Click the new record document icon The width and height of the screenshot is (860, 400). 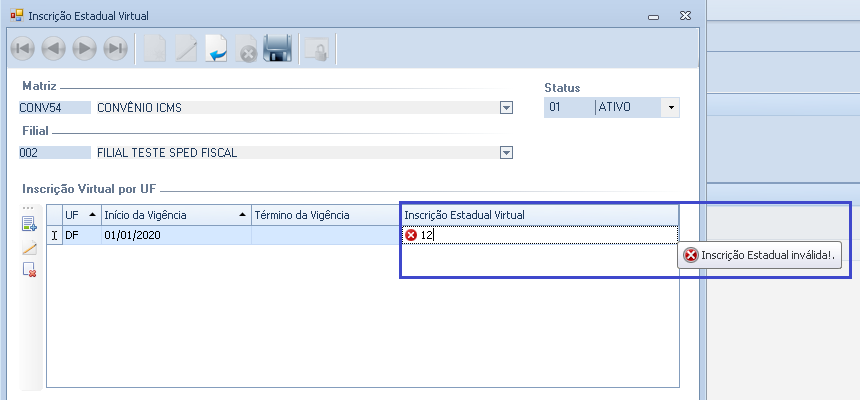click(154, 48)
